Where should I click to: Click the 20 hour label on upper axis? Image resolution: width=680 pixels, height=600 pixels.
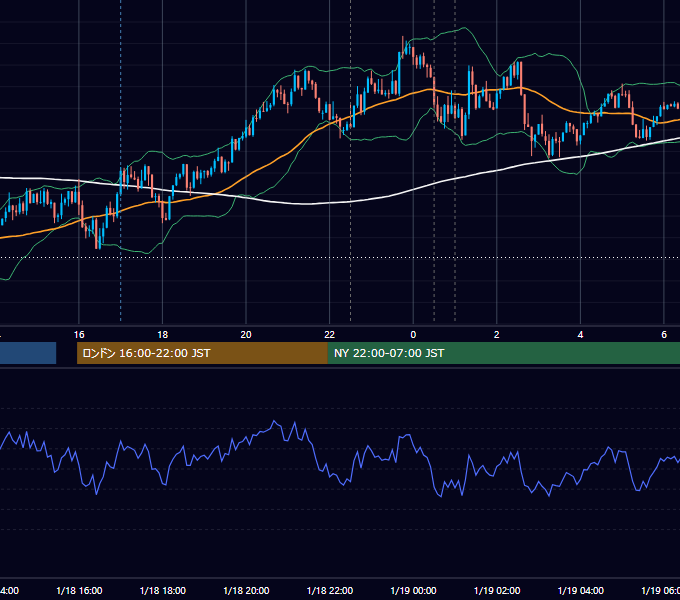click(246, 335)
